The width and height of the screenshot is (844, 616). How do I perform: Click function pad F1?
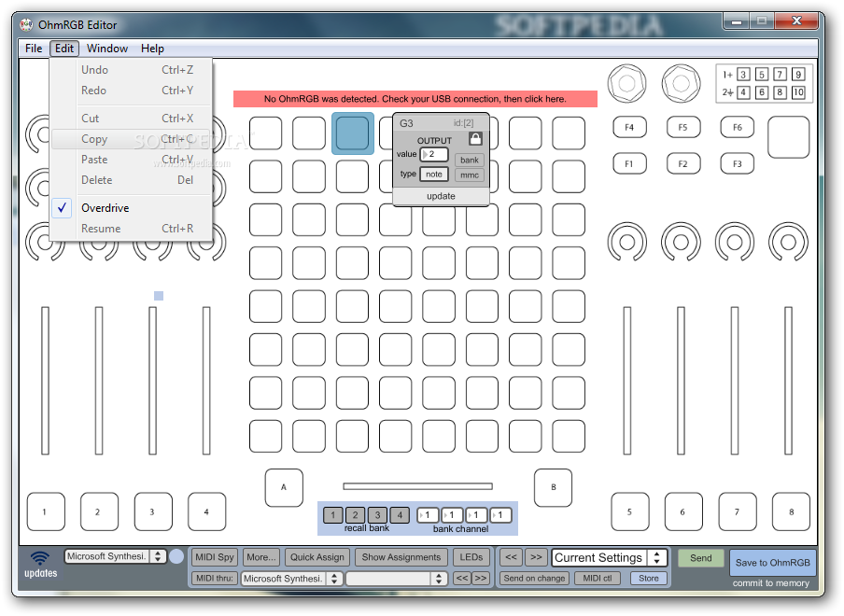pyautogui.click(x=629, y=164)
